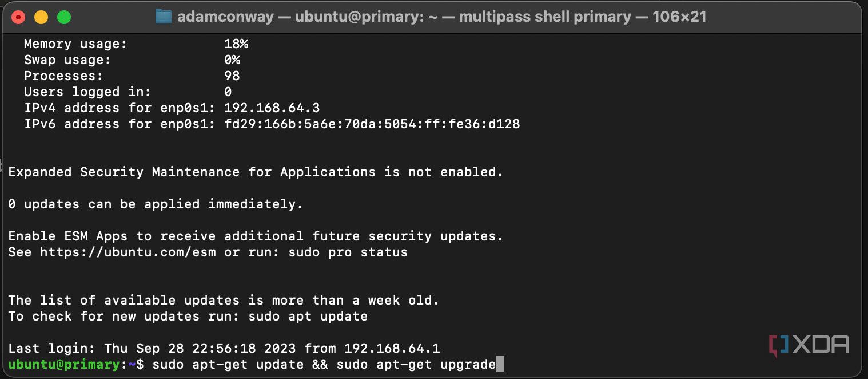Click the blue folder icon in title bar
The width and height of the screenshot is (868, 379).
(164, 17)
